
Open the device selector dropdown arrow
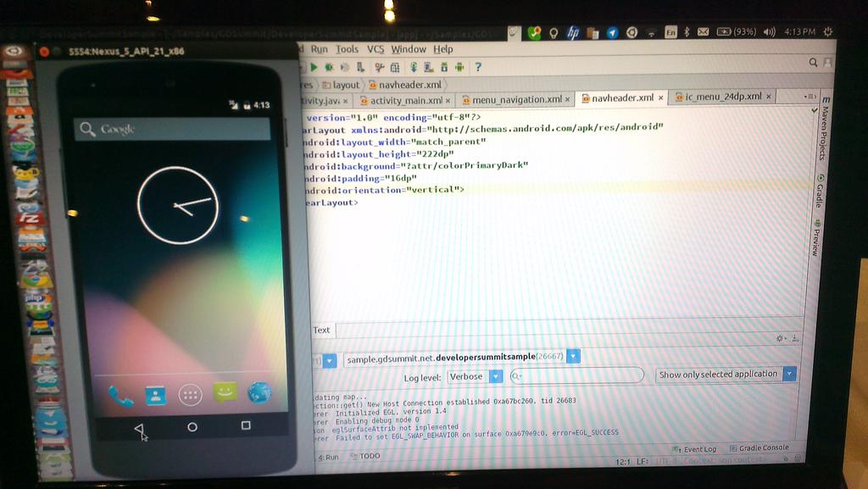coord(330,361)
